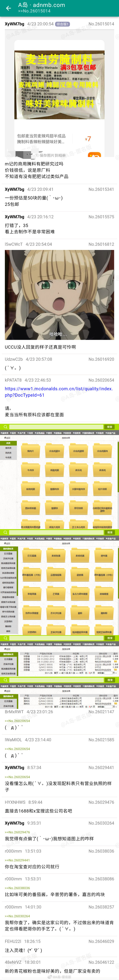
Task: Tap quote link >>No.26030264
Action: click(17, 916)
